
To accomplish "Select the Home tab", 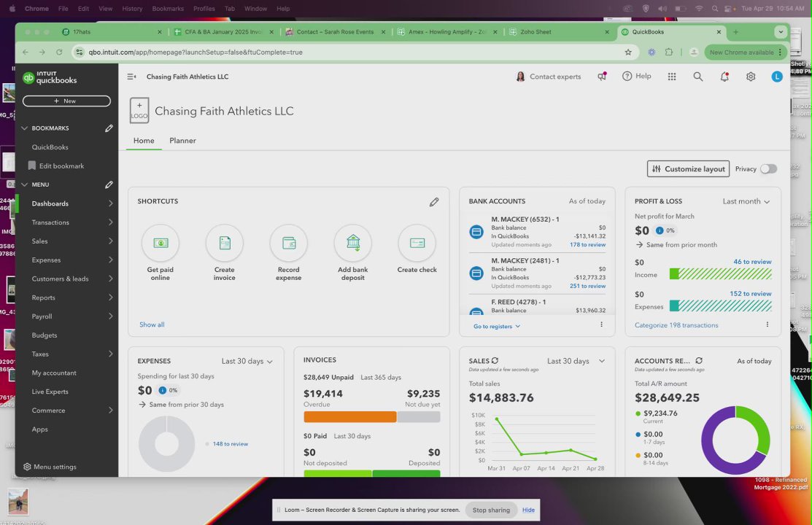I will click(x=144, y=140).
